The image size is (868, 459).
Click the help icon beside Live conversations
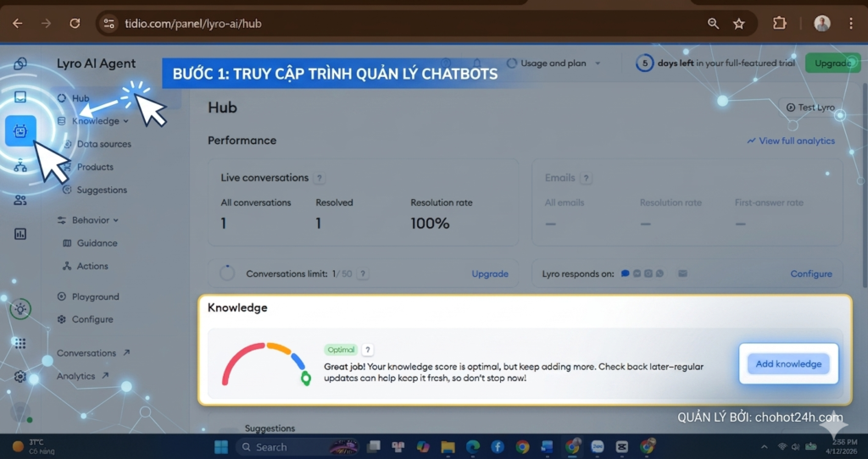pyautogui.click(x=320, y=178)
